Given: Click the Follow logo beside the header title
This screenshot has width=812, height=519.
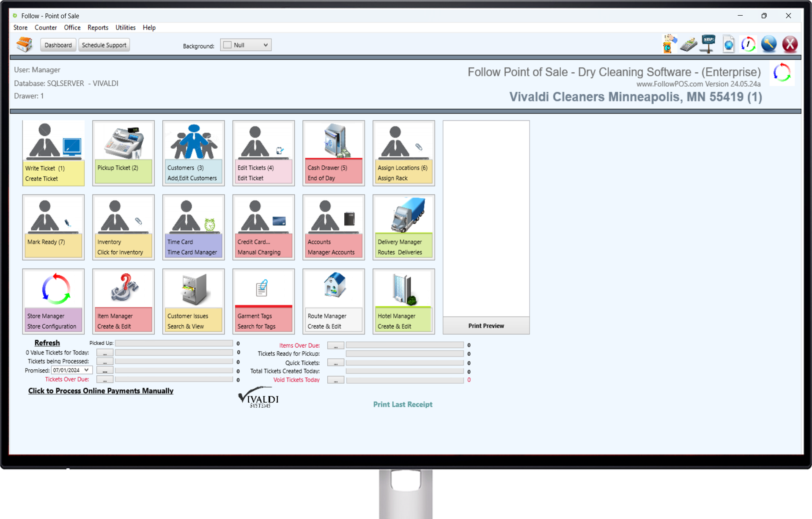Looking at the screenshot, I should (782, 73).
